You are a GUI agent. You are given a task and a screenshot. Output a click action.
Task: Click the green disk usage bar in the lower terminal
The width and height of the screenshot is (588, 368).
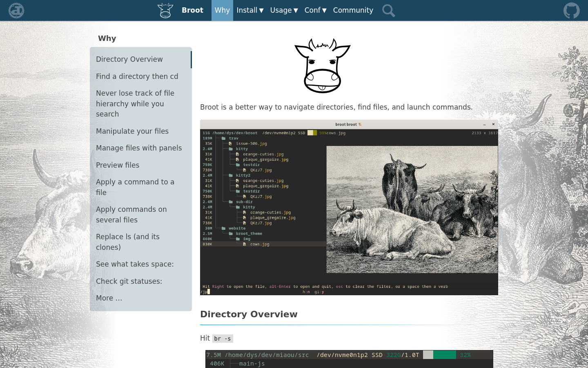445,355
